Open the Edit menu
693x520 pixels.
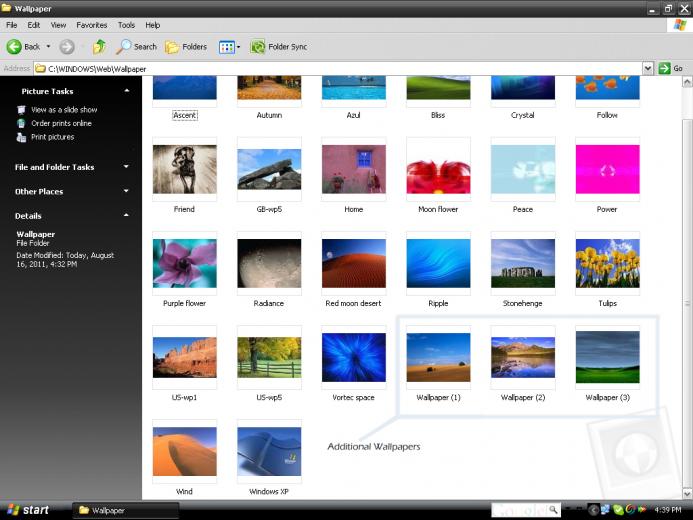(x=34, y=25)
